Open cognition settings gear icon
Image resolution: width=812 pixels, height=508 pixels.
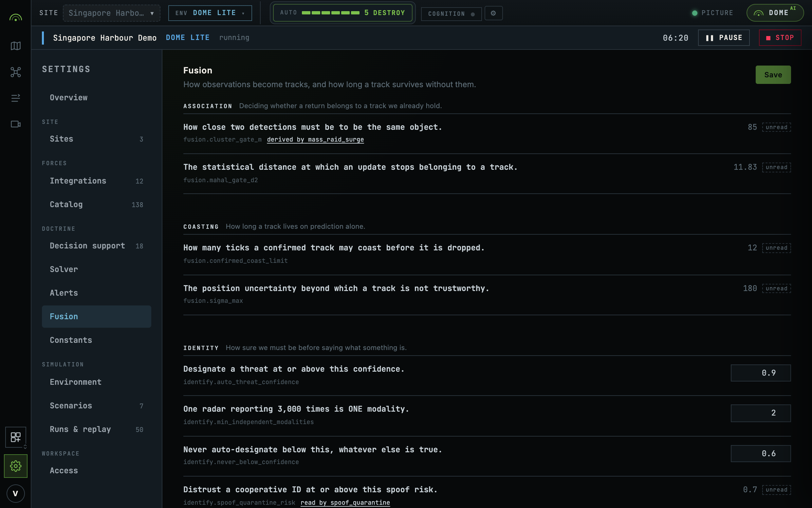[x=493, y=13]
